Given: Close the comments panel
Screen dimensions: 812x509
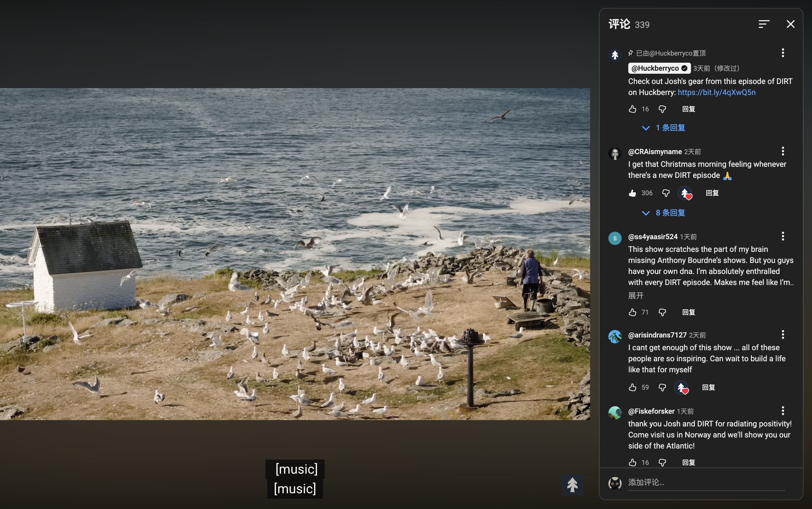Looking at the screenshot, I should (790, 24).
